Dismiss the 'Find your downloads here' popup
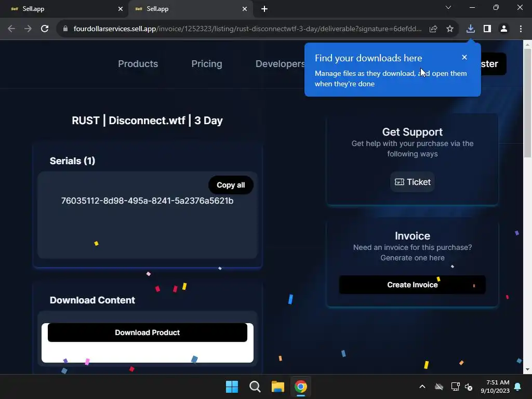 click(x=464, y=57)
